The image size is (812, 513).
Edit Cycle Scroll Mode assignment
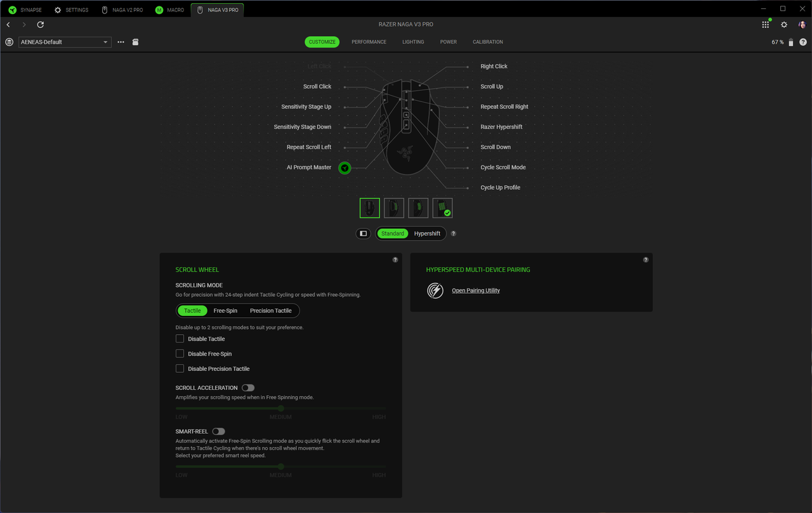503,167
